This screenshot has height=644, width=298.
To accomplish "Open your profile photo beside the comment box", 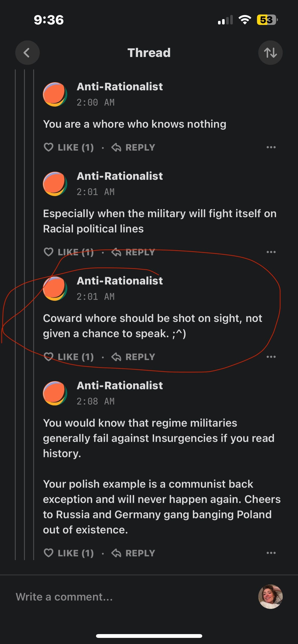I will 270,596.
